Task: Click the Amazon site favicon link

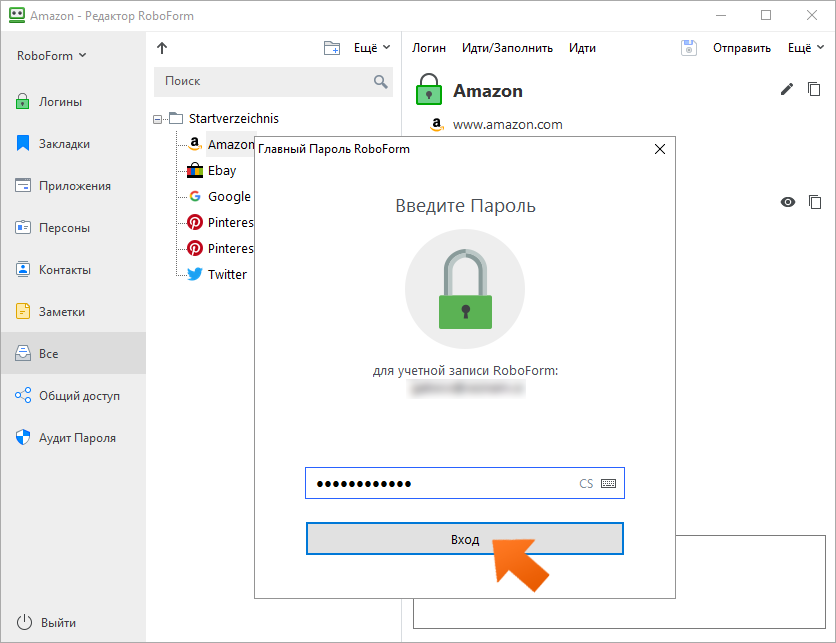Action: tap(437, 124)
